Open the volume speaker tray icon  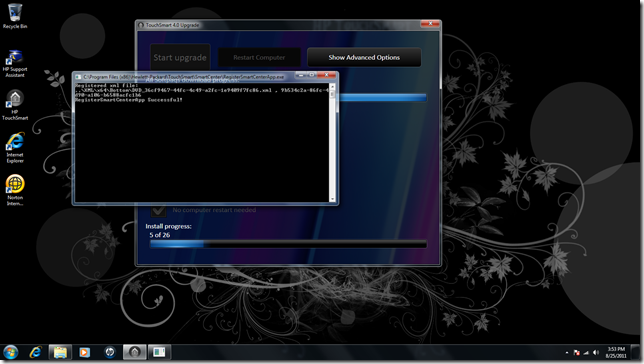tap(596, 352)
